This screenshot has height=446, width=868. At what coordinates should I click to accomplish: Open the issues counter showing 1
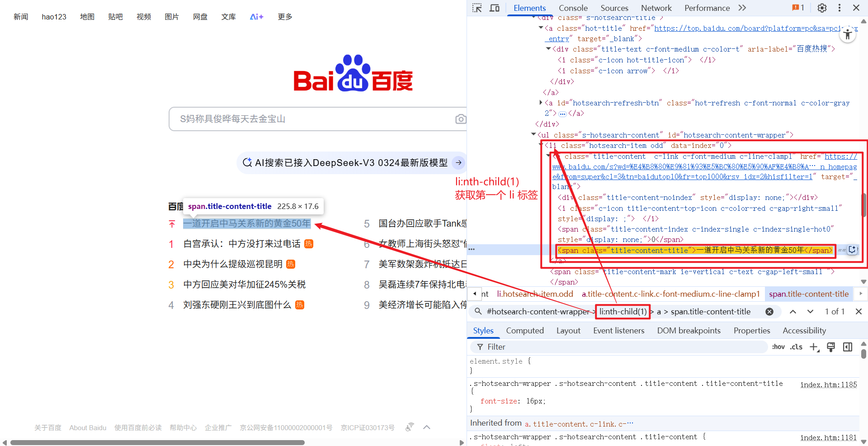tap(798, 8)
